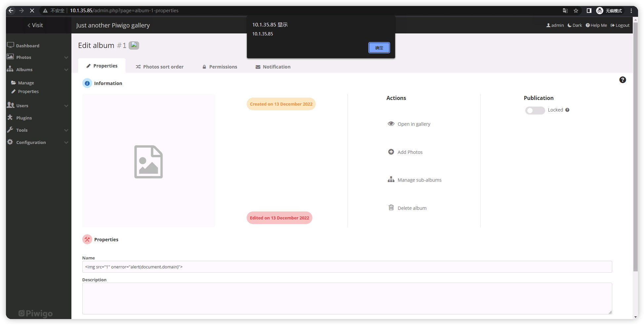This screenshot has height=325, width=644.
Task: Click the Photos sidebar icon
Action: pos(10,57)
